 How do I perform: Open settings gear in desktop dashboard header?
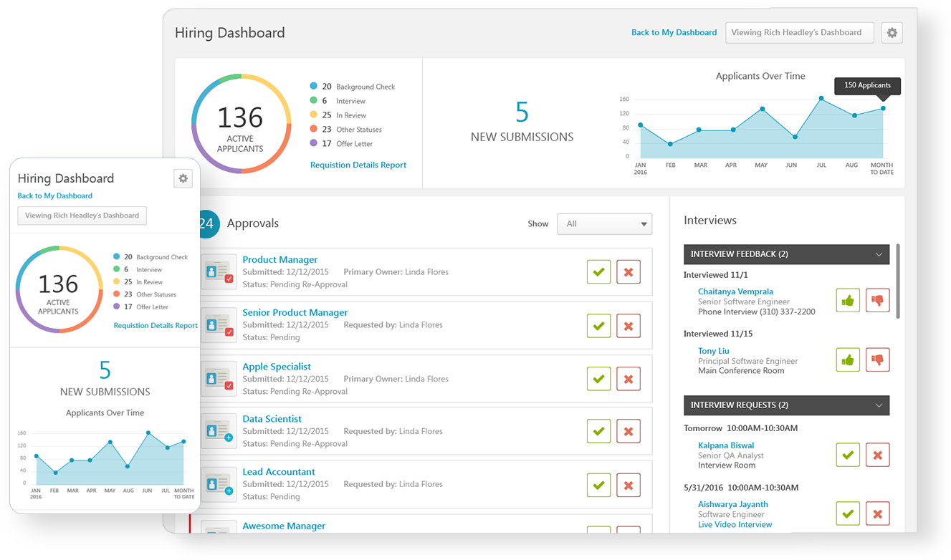[892, 33]
